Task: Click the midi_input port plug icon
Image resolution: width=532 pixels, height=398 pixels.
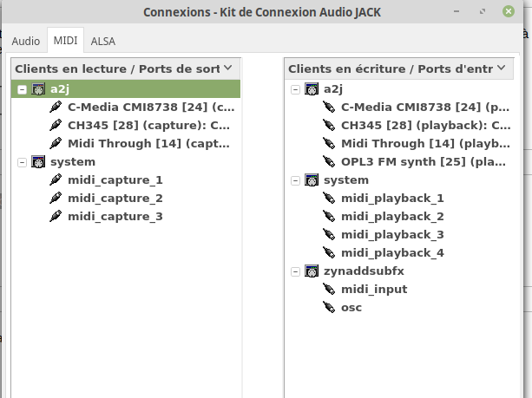Action: (x=329, y=289)
